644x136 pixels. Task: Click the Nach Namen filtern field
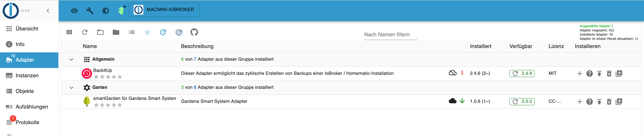point(390,35)
